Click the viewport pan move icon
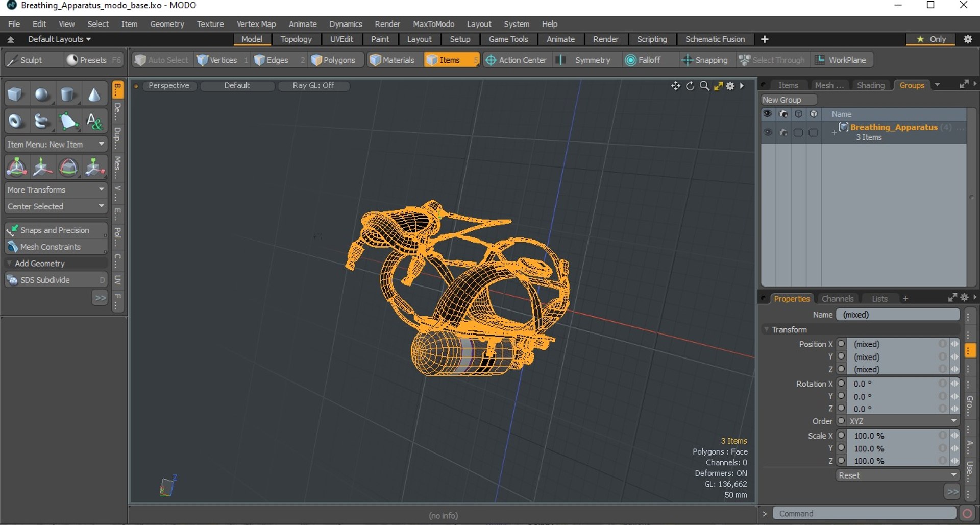The image size is (980, 525). point(675,86)
